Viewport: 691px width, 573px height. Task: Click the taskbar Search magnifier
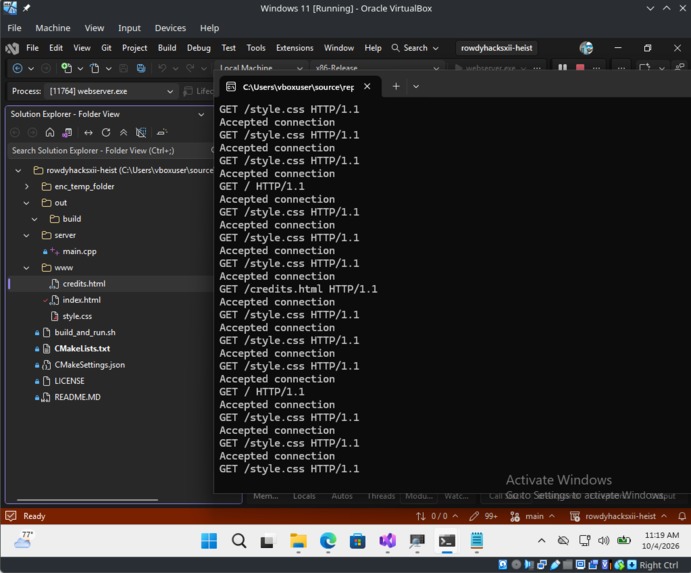point(239,541)
